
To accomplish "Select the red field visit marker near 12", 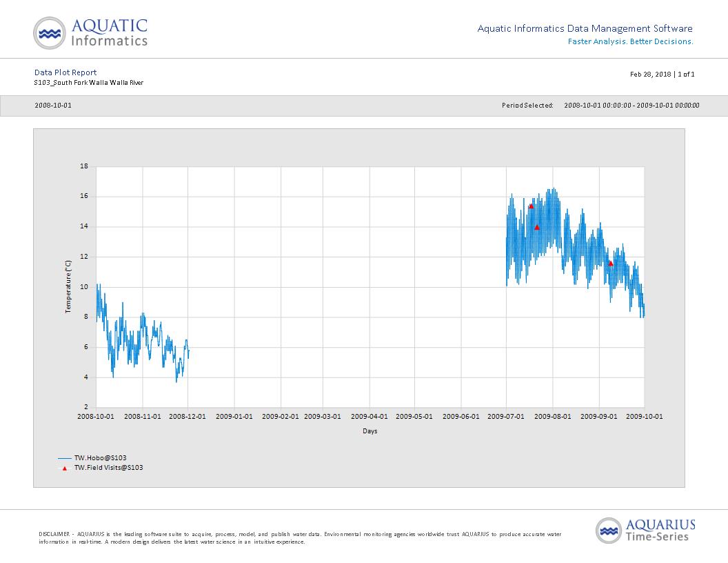I will pyautogui.click(x=611, y=264).
